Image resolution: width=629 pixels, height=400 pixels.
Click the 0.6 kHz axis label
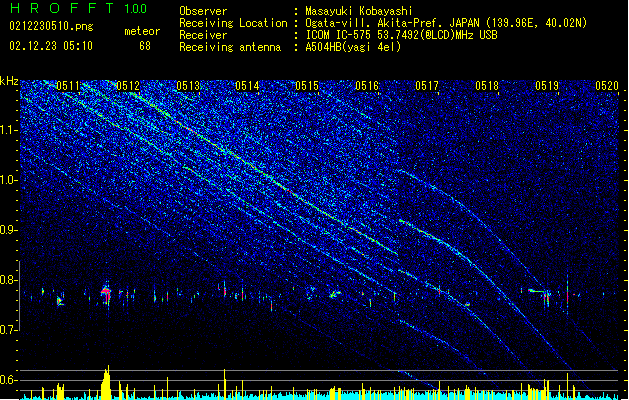[9, 380]
